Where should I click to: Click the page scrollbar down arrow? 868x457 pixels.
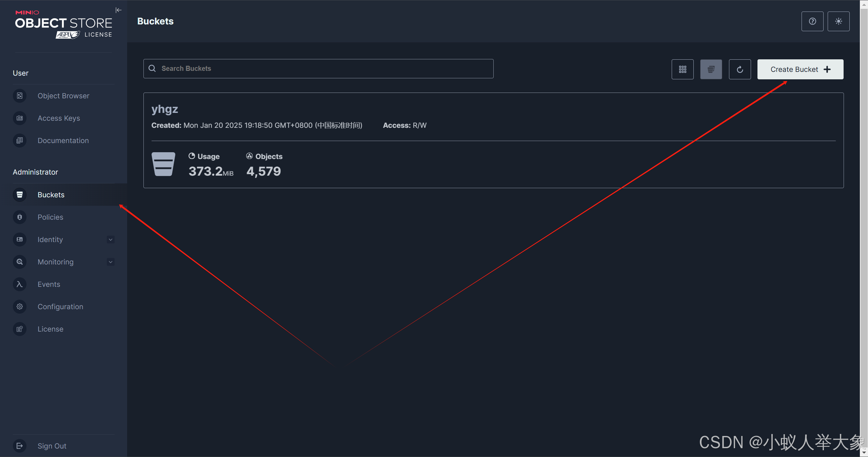point(864,453)
